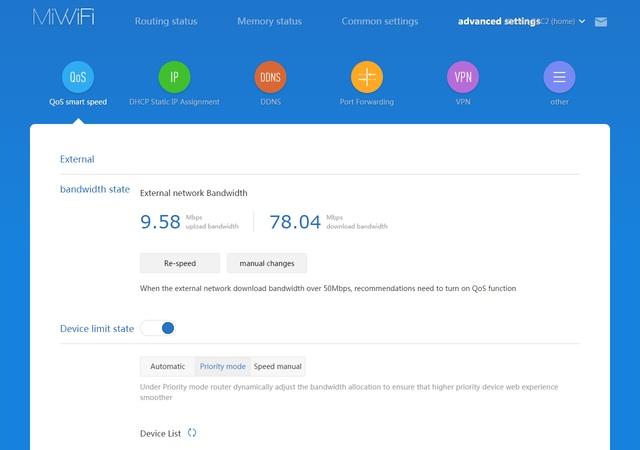Image resolution: width=640 pixels, height=450 pixels.
Task: Click the 'Device limit state' label
Action: [x=97, y=328]
